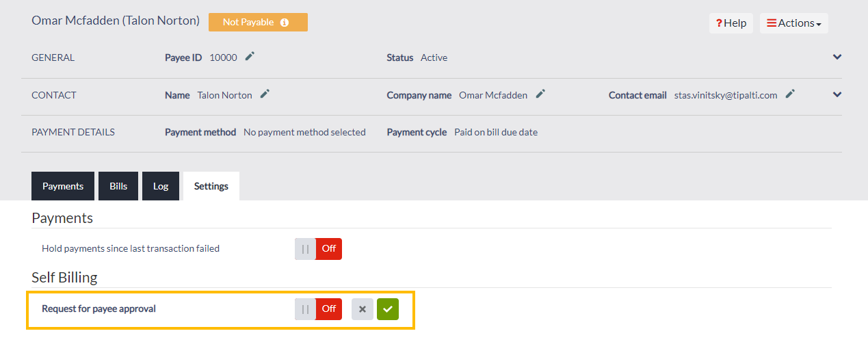Confirm payee approval change with green checkmark
Image resolution: width=868 pixels, height=342 pixels.
point(388,309)
